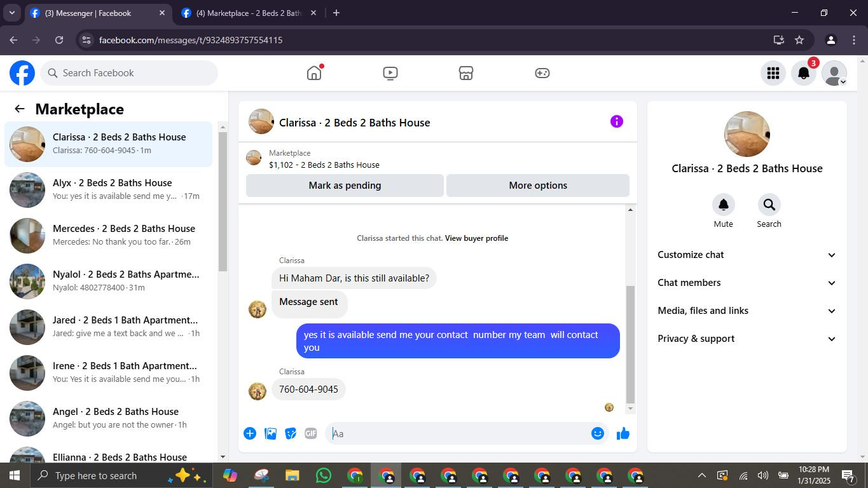Image resolution: width=868 pixels, height=488 pixels.
Task: Open WhatsApp from the taskbar
Action: 323,475
